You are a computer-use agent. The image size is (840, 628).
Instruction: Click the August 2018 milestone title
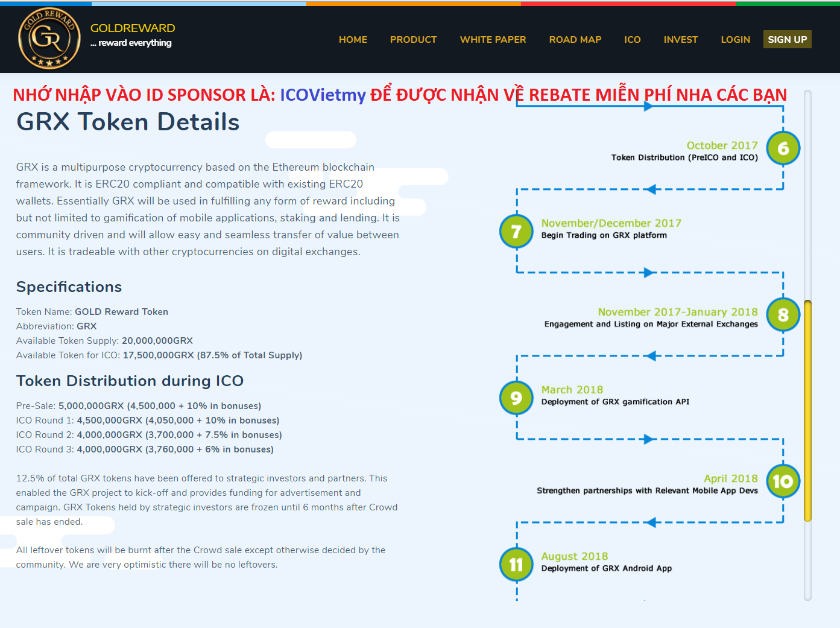[x=574, y=556]
